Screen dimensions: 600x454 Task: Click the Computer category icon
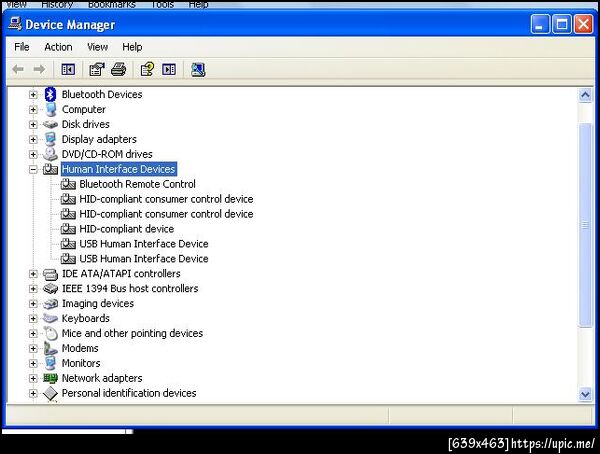50,109
